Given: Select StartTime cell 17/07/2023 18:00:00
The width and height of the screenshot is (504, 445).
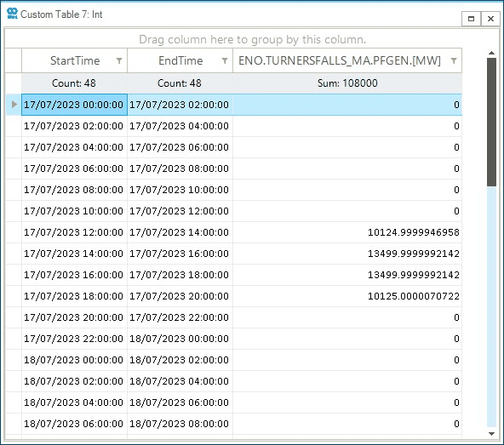Looking at the screenshot, I should pyautogui.click(x=74, y=296).
